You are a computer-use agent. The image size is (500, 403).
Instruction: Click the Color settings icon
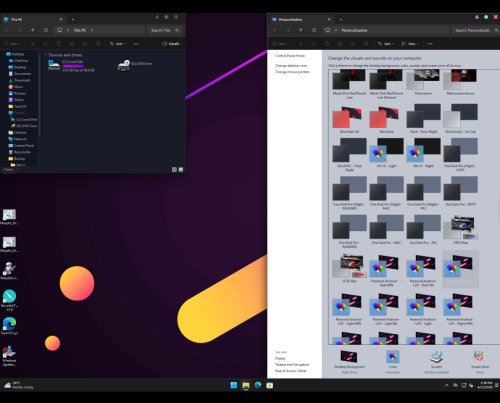pyautogui.click(x=393, y=357)
